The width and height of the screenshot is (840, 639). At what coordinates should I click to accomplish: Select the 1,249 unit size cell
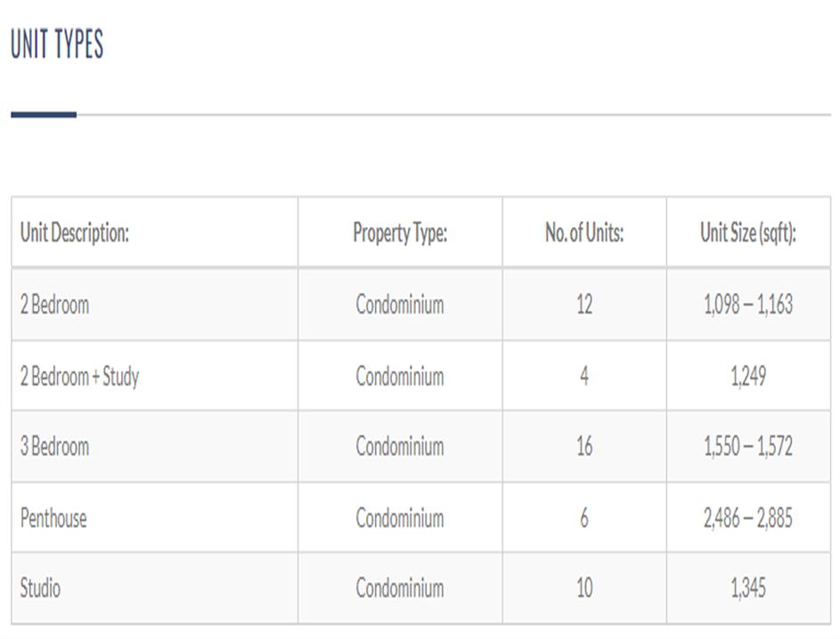click(x=748, y=376)
